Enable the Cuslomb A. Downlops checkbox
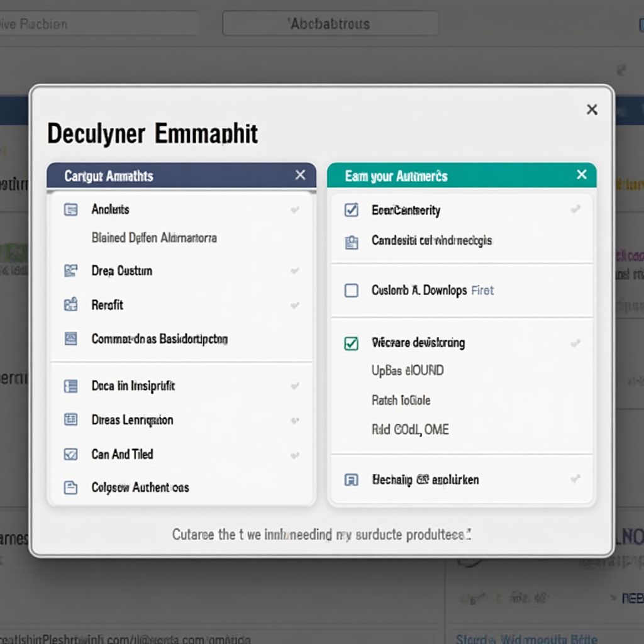This screenshot has height=644, width=644. (x=352, y=291)
